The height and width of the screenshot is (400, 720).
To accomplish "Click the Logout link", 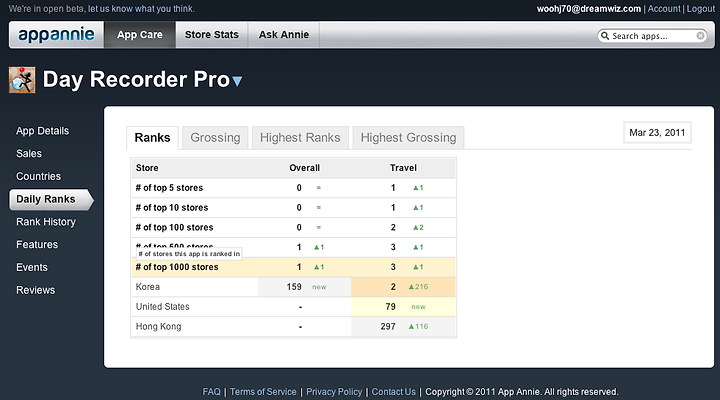I will [701, 9].
